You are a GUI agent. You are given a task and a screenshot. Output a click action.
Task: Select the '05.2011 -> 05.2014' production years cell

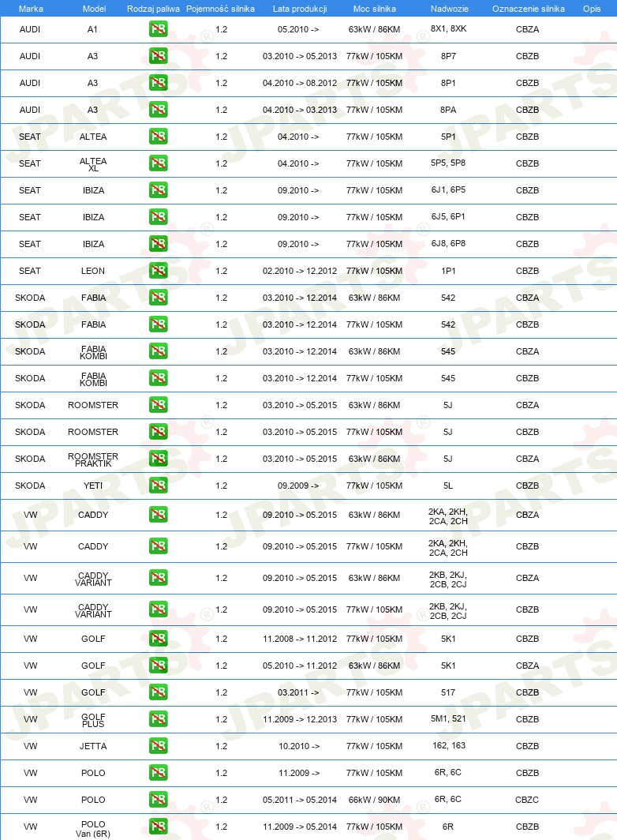tap(299, 800)
